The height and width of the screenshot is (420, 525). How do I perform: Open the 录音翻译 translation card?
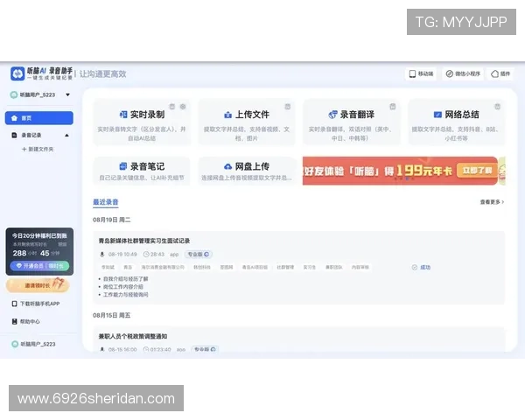(x=352, y=122)
